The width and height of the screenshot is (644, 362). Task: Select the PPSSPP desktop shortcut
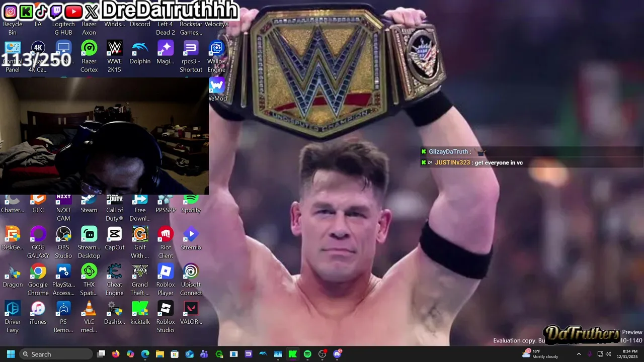coord(166,205)
